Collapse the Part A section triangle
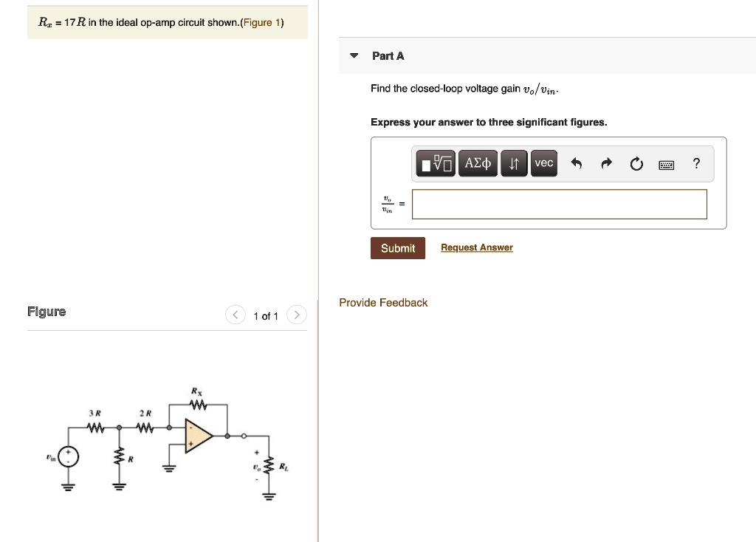 (x=353, y=55)
